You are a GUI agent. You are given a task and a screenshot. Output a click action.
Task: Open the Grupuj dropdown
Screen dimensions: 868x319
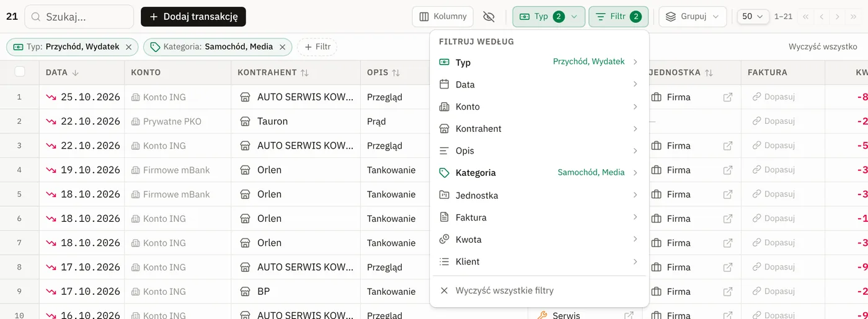click(x=693, y=17)
